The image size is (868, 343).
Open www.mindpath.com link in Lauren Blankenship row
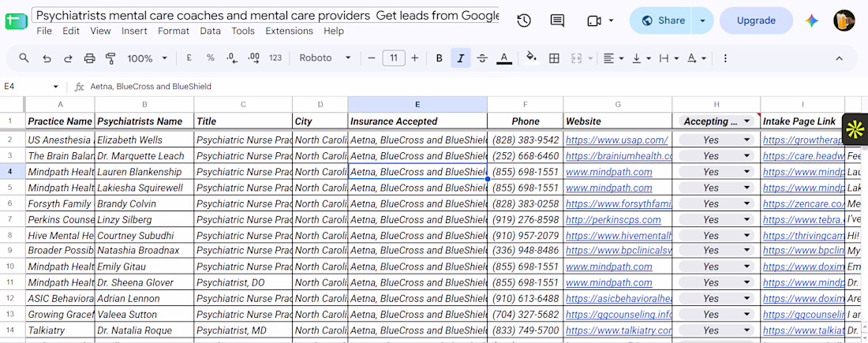(609, 172)
